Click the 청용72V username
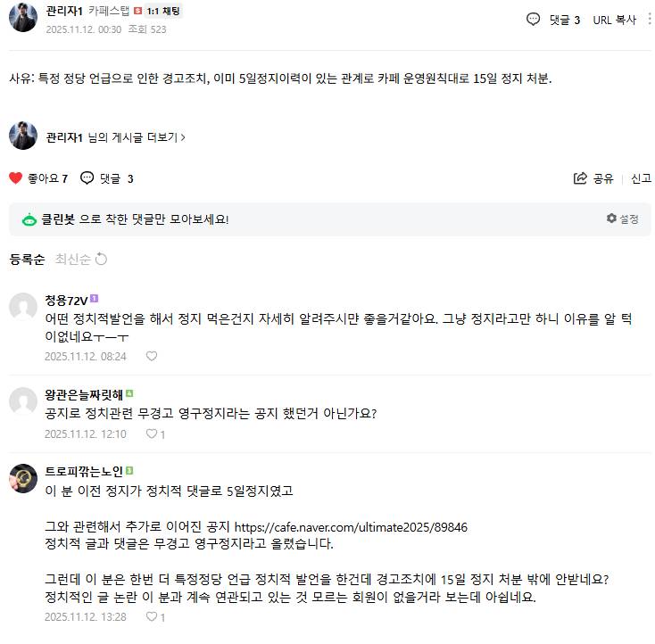The image size is (655, 644). click(65, 299)
